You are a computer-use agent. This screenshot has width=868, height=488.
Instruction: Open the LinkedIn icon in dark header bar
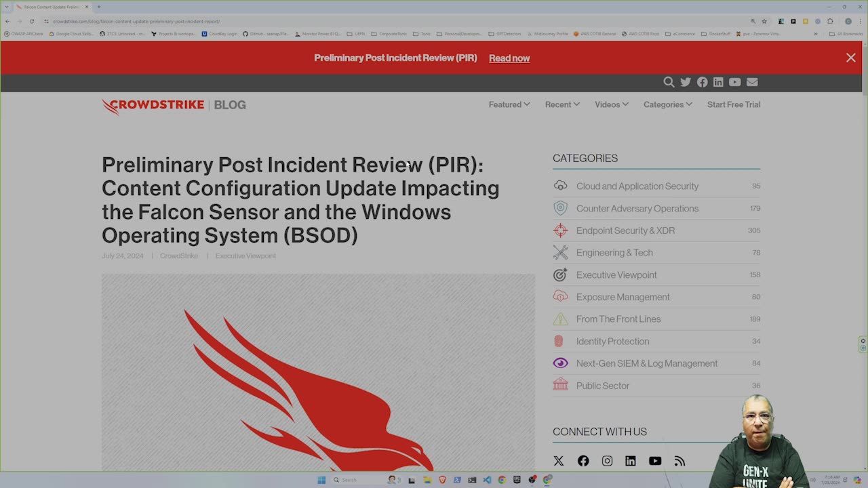(x=718, y=82)
